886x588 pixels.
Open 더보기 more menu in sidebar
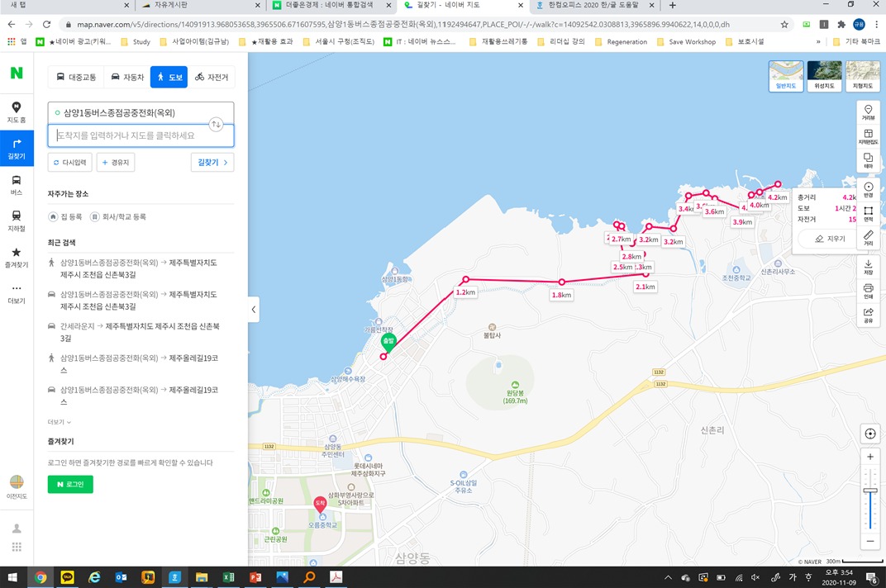point(17,293)
